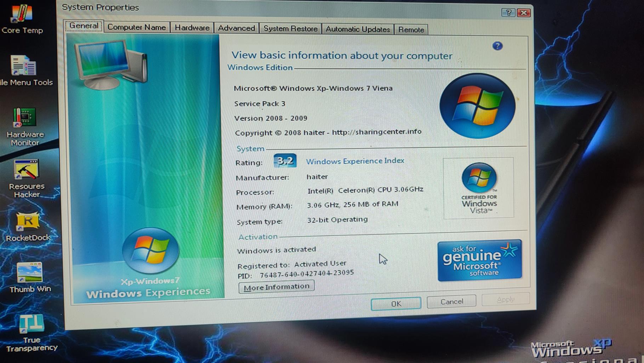Viewport: 644px width, 363px height.
Task: Click the blue help icon in the panel
Action: tap(497, 46)
